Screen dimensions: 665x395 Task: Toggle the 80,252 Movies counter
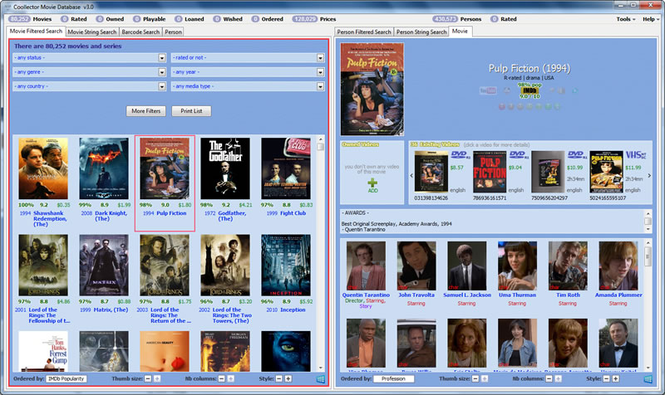tap(30, 19)
